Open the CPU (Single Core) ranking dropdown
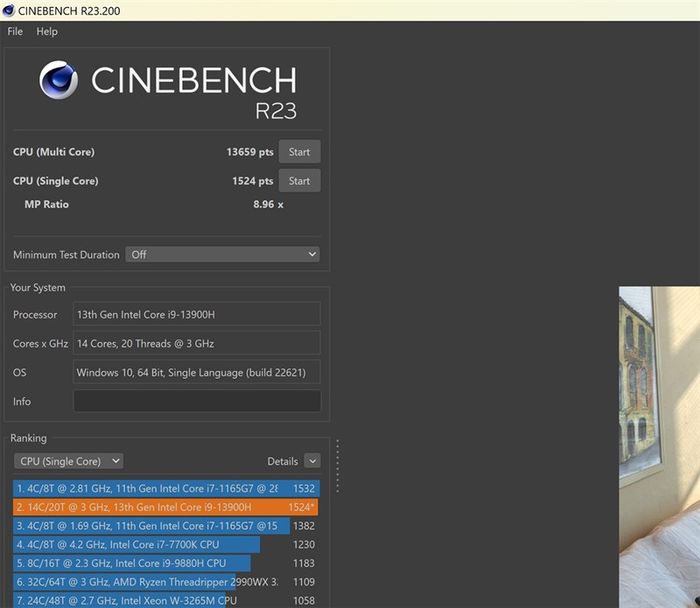This screenshot has height=608, width=700. coord(69,461)
